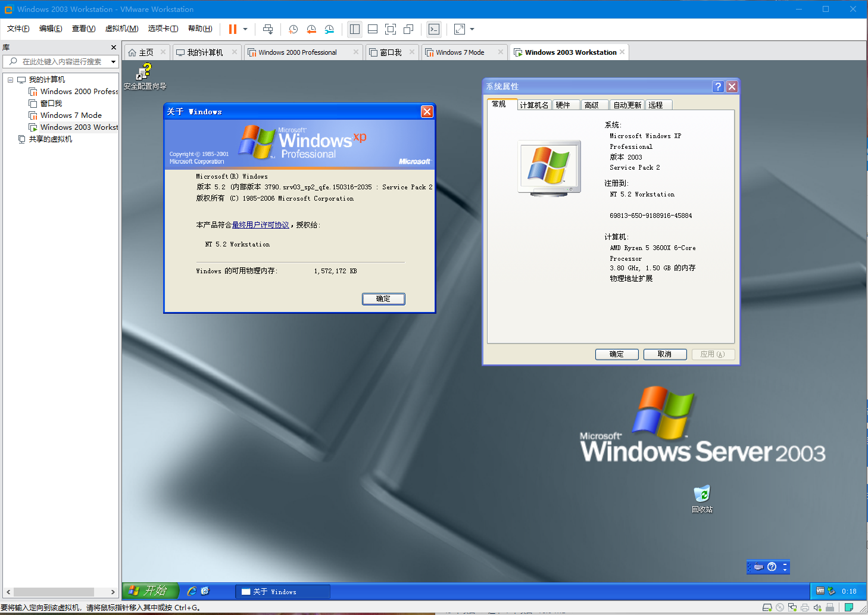Open the Recycle Bin on the guest desktop
This screenshot has width=868, height=615.
point(701,495)
